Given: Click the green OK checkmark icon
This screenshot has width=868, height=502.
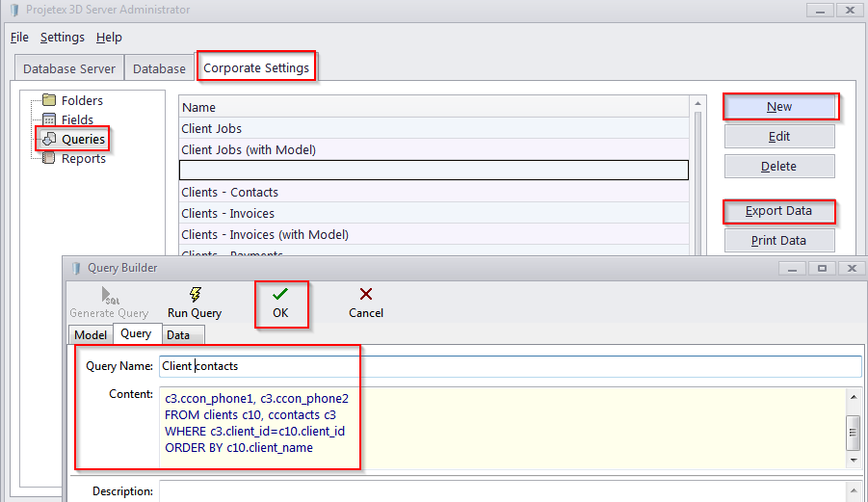Looking at the screenshot, I should click(x=280, y=295).
